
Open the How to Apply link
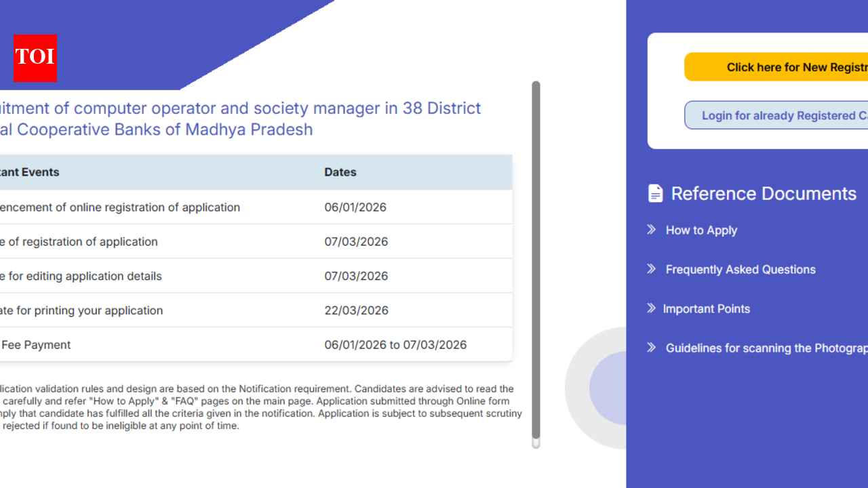click(x=701, y=230)
